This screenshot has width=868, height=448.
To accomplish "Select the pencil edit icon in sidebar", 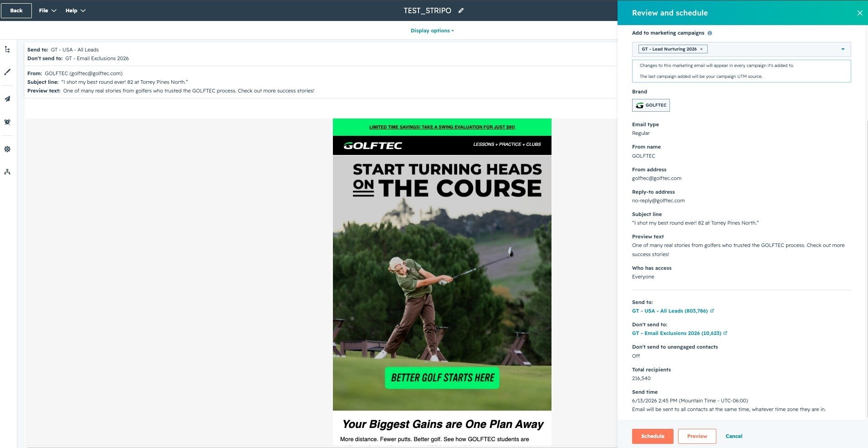I will [7, 72].
